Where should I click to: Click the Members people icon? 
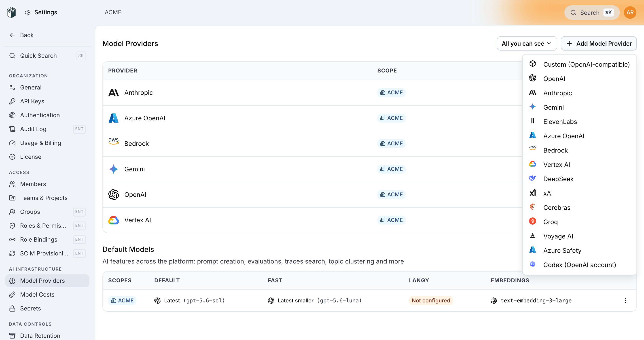pyautogui.click(x=12, y=184)
